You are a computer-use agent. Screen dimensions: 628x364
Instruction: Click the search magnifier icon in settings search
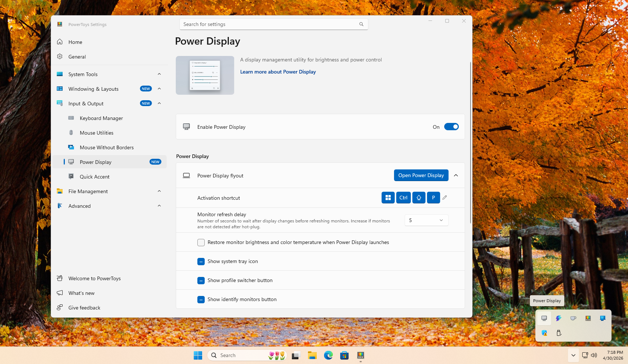361,24
